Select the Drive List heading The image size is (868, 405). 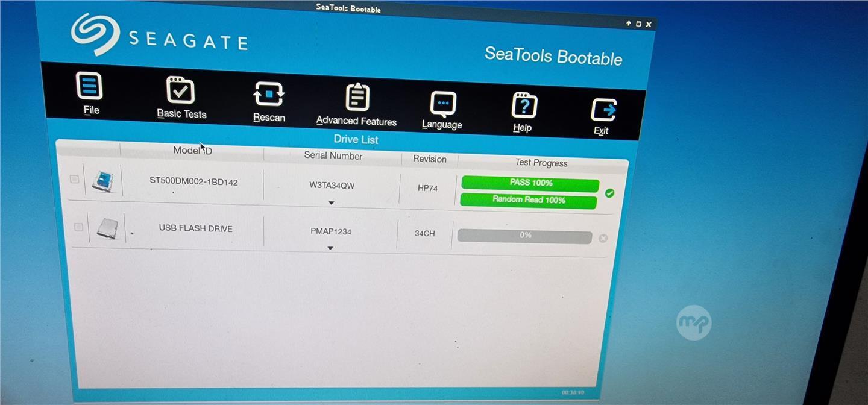pos(356,139)
